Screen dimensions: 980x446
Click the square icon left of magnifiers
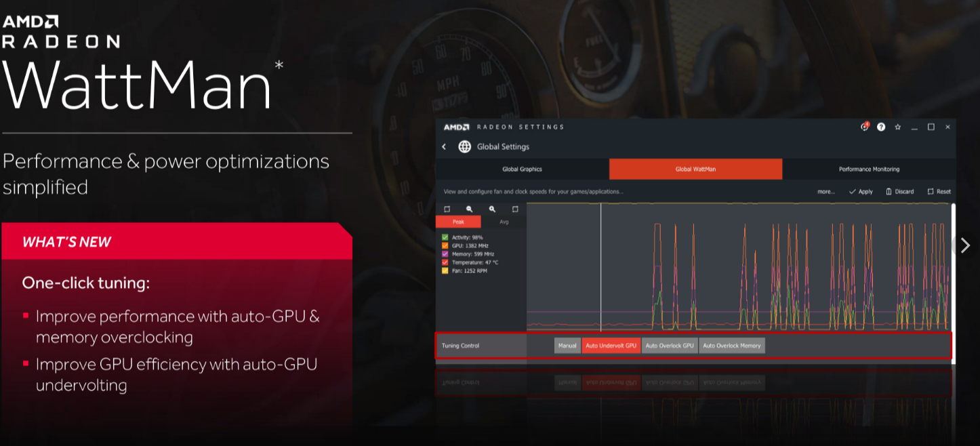pos(447,209)
